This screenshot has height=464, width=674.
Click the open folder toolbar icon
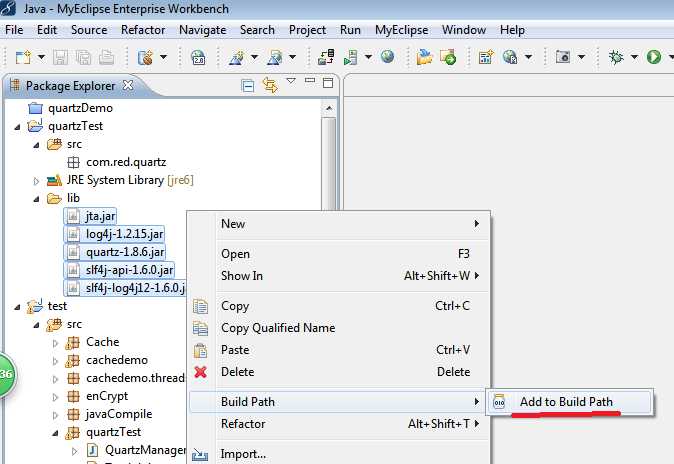[x=424, y=57]
